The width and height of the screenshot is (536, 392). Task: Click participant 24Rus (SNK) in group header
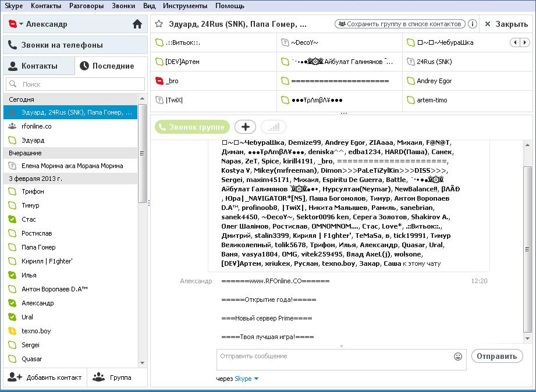point(468,62)
